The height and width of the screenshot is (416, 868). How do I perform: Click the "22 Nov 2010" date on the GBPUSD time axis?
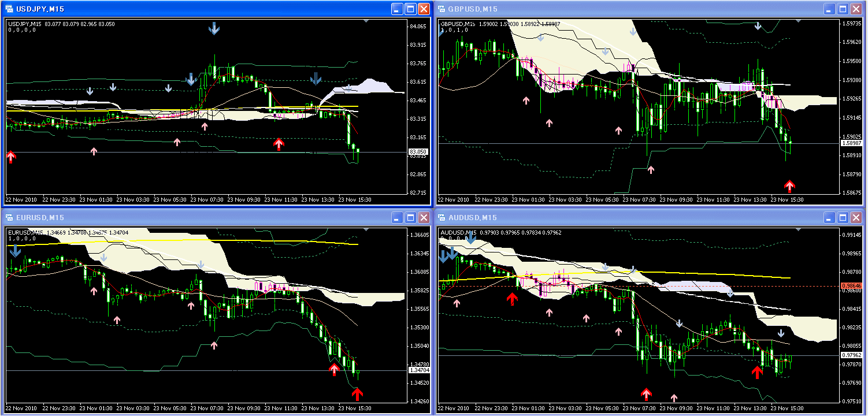point(454,200)
